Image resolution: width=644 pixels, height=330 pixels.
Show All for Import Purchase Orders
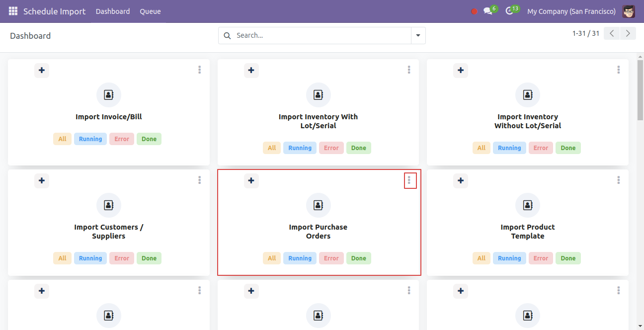pos(272,258)
